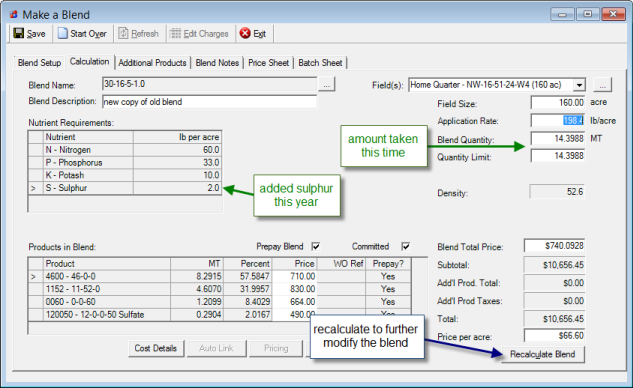The image size is (633, 388).
Task: Expand the Field(s) dropdown arrow
Action: 579,85
